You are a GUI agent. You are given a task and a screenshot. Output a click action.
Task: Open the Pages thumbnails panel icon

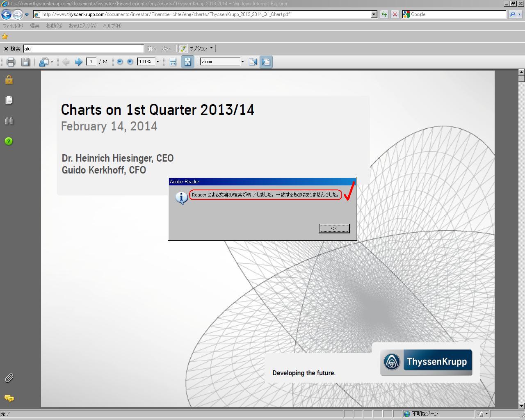[x=9, y=100]
